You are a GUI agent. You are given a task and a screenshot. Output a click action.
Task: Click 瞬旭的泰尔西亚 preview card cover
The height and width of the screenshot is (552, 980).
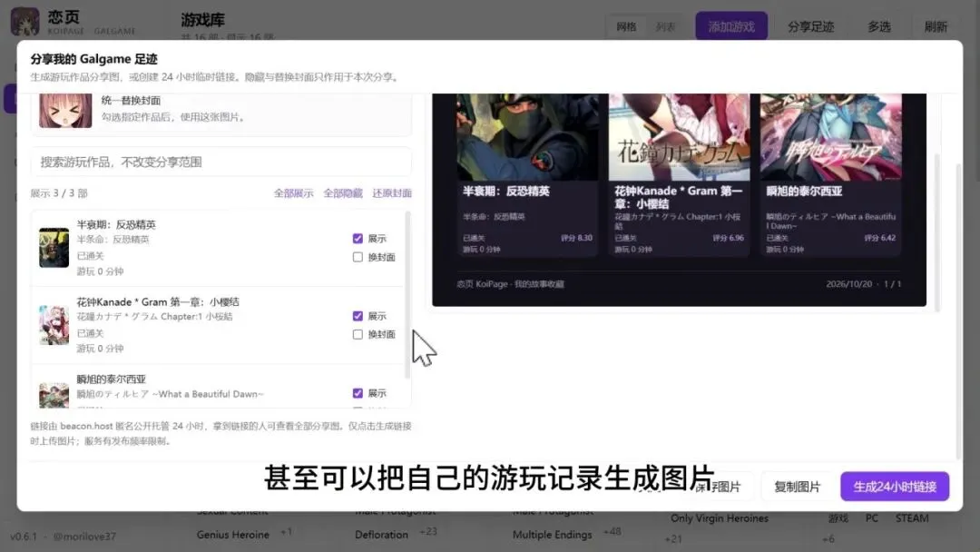pyautogui.click(x=830, y=137)
